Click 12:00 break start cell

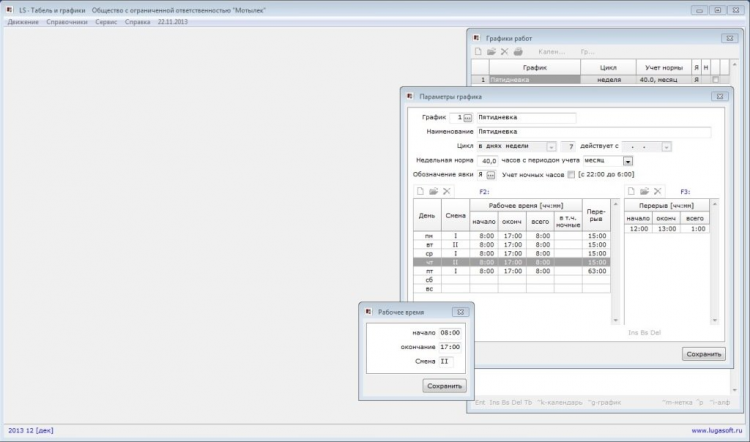coord(639,229)
